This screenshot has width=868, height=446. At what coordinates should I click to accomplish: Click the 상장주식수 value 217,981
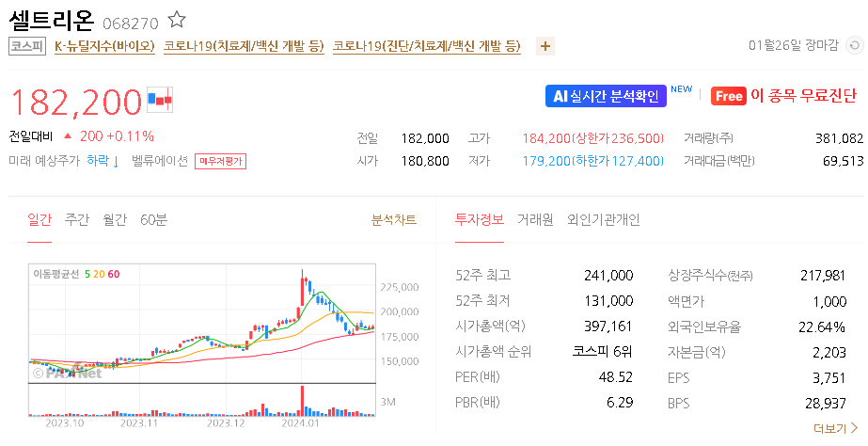tap(823, 276)
